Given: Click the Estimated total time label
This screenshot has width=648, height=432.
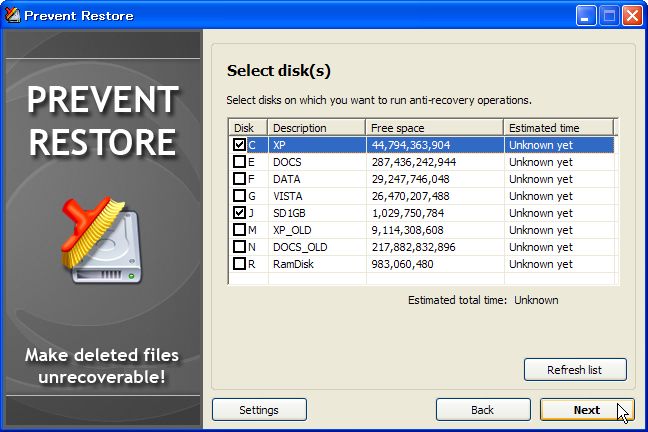Looking at the screenshot, I should point(457,300).
